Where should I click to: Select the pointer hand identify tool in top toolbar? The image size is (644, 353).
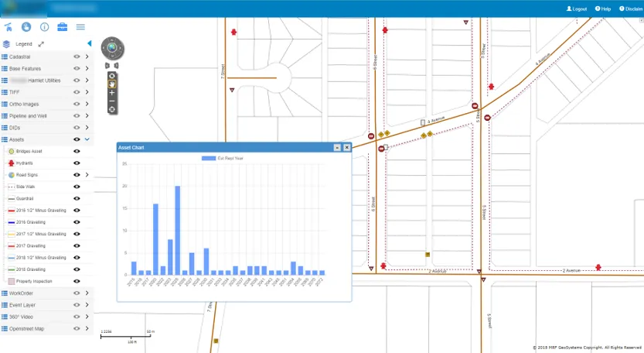pos(26,27)
